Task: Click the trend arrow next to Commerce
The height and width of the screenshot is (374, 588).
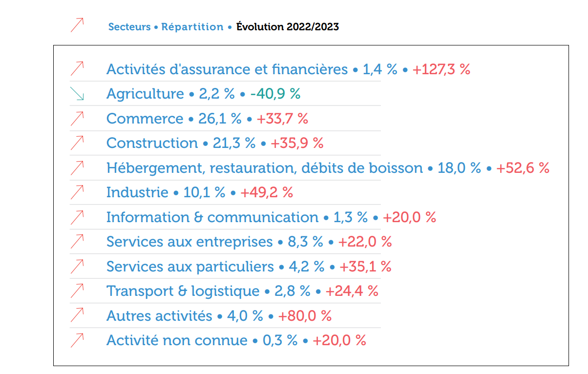Action: coord(77,119)
